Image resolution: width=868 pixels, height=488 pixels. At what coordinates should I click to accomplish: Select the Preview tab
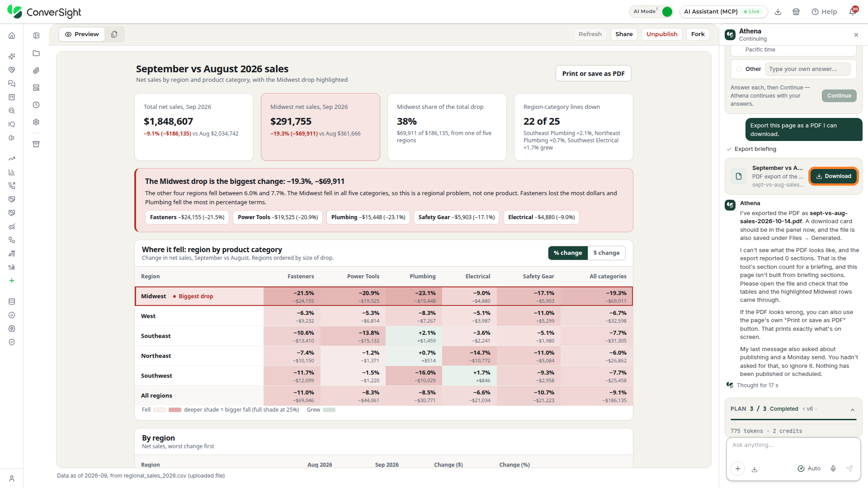(x=82, y=34)
